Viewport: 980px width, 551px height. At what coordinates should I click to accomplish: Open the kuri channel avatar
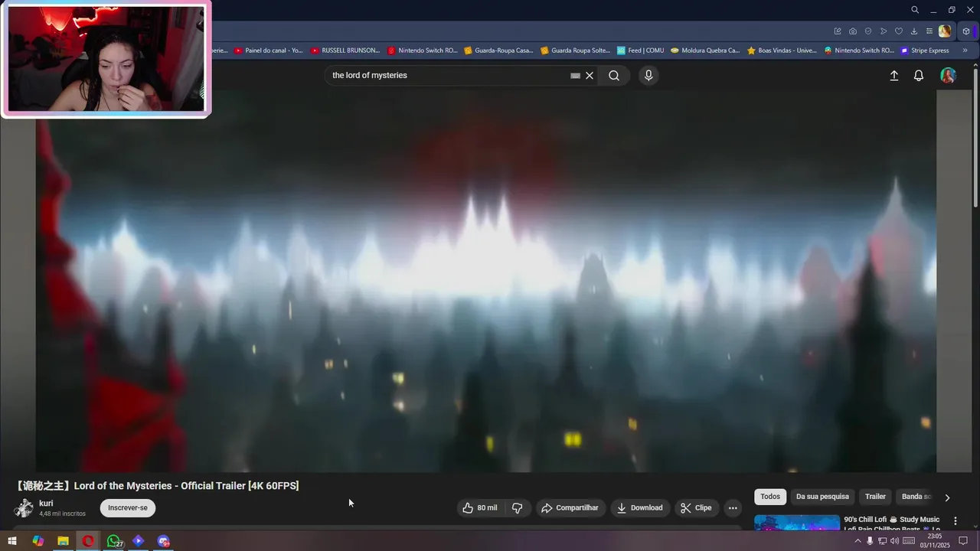pos(24,508)
